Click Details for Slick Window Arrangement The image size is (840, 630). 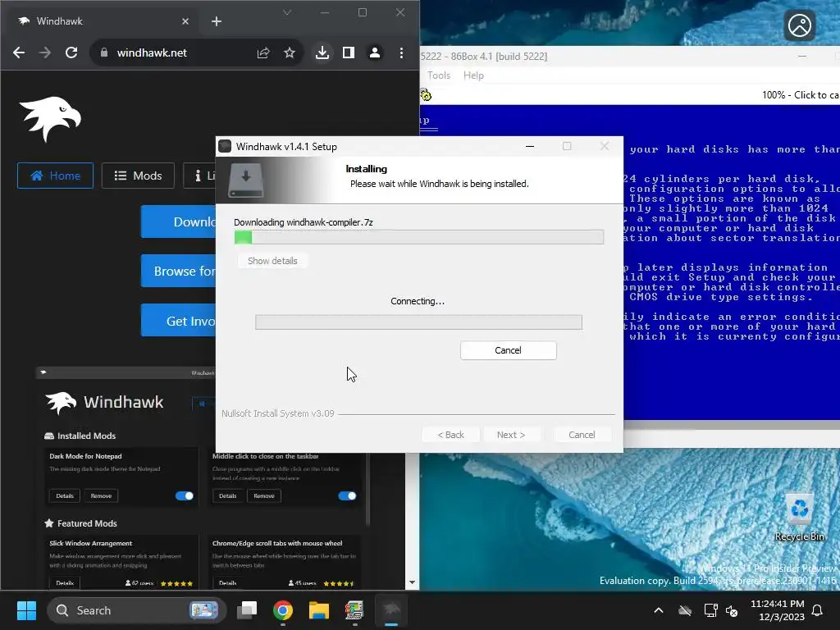click(x=65, y=583)
